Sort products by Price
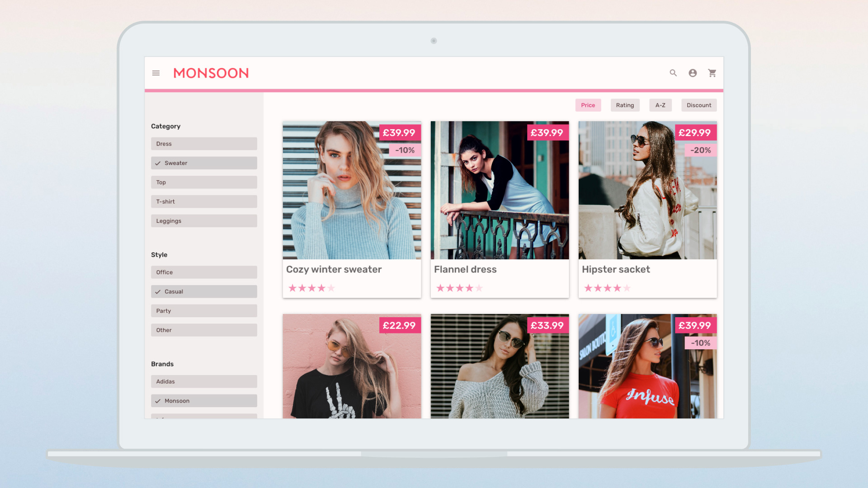868x488 pixels. (x=588, y=105)
